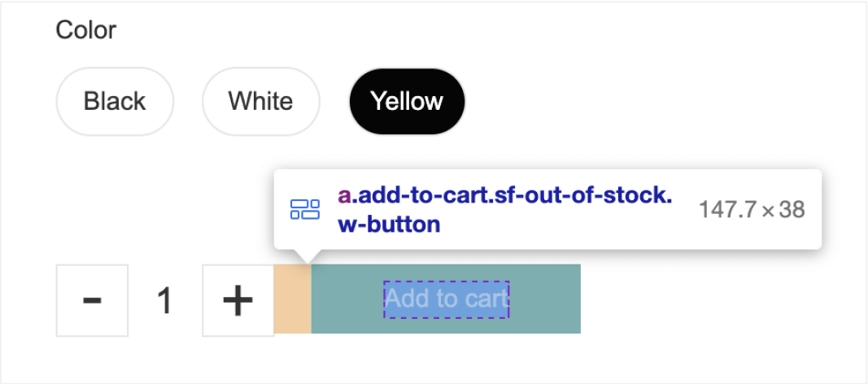The width and height of the screenshot is (868, 384).
Task: Click the w-button class text in tooltip
Action: (388, 224)
